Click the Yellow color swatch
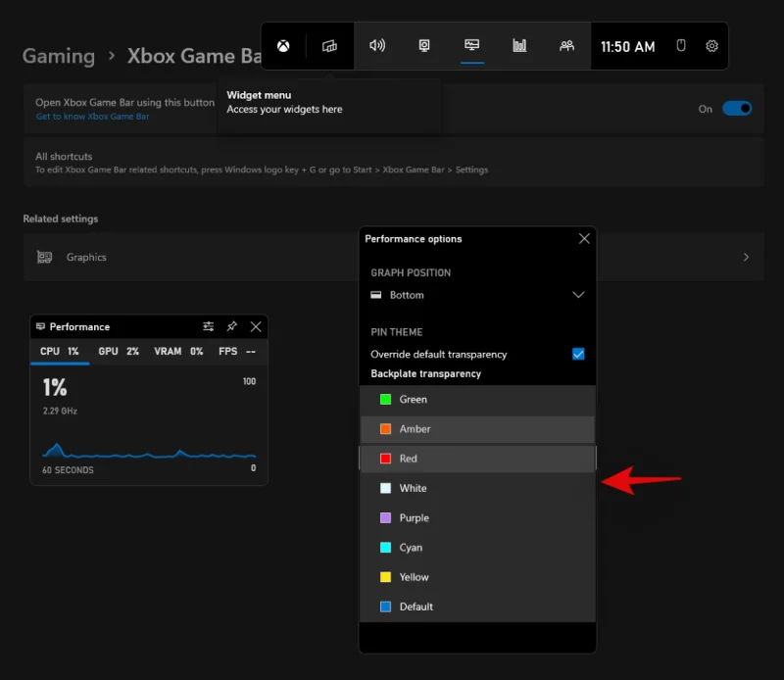 [385, 577]
